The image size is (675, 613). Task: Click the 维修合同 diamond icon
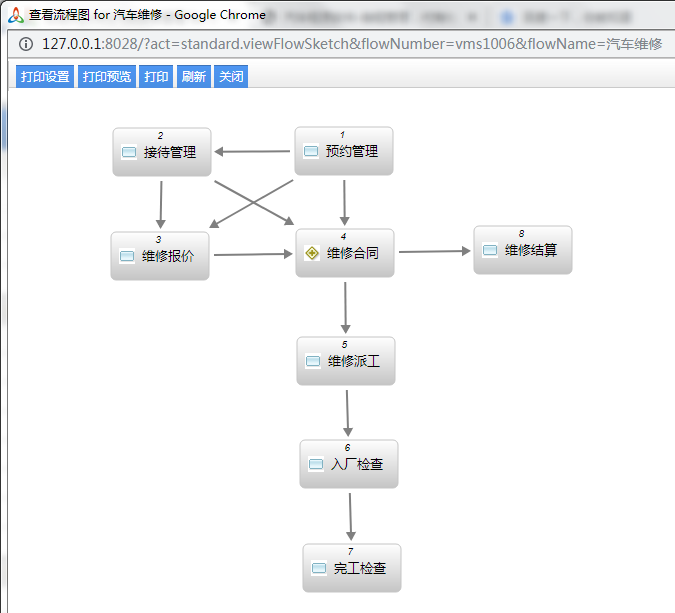click(x=312, y=254)
